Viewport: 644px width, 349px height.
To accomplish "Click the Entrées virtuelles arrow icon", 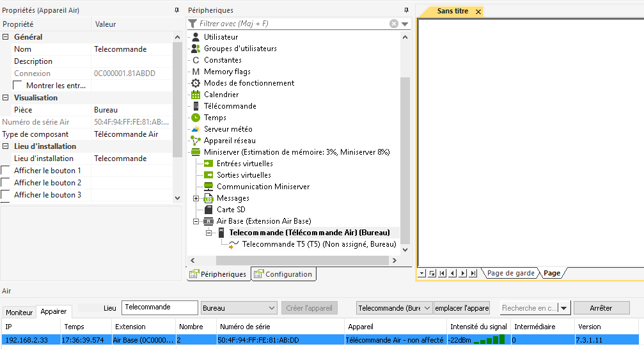I will [x=208, y=164].
